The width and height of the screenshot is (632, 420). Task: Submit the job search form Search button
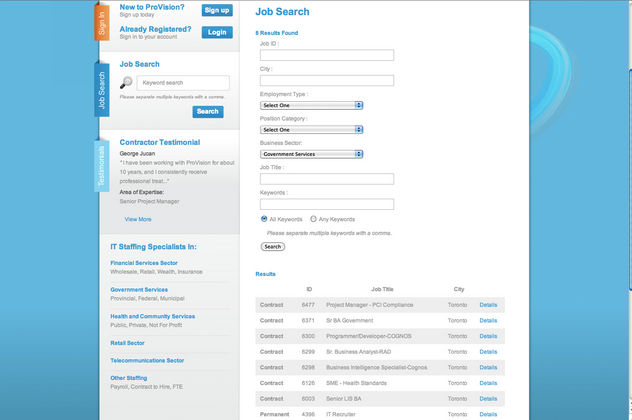(272, 246)
